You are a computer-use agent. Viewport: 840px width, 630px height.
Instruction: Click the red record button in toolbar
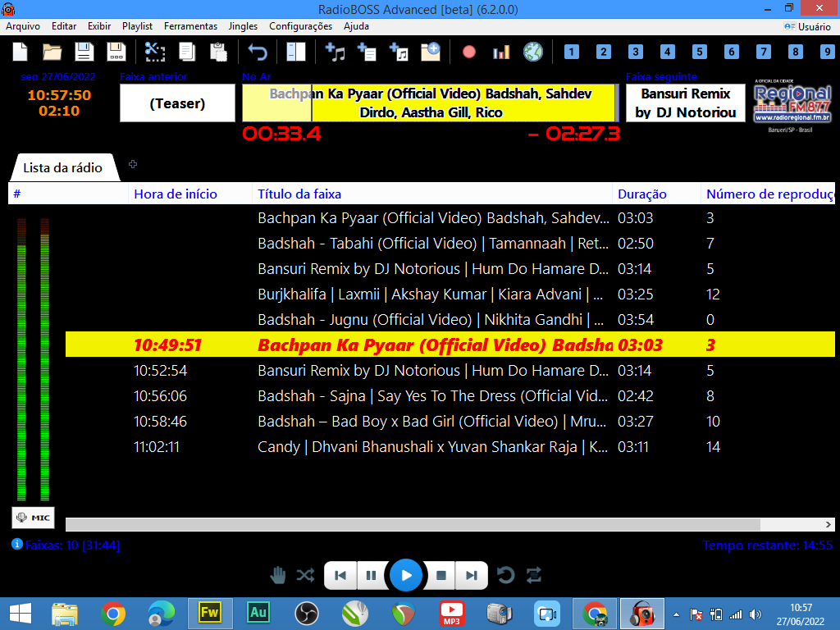(469, 52)
